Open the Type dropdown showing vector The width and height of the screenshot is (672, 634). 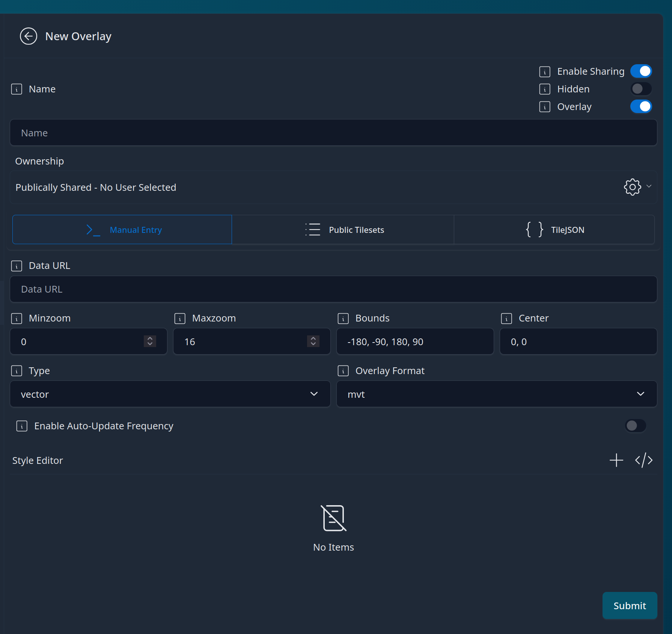coord(170,394)
